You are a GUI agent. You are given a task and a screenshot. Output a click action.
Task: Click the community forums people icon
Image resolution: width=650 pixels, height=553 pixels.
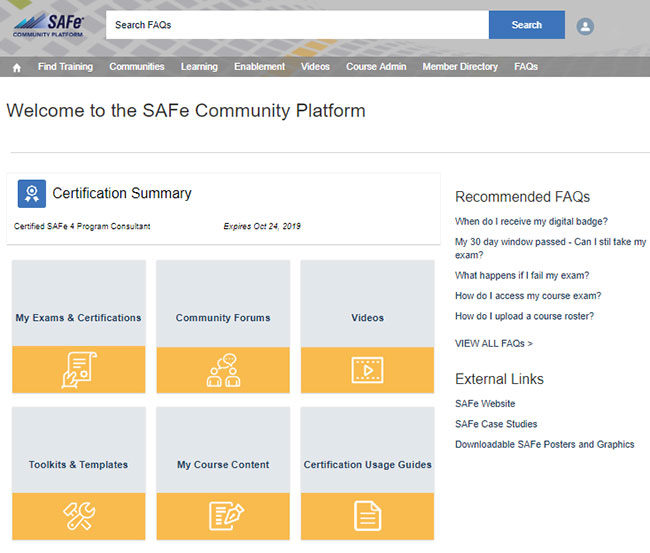pos(223,370)
